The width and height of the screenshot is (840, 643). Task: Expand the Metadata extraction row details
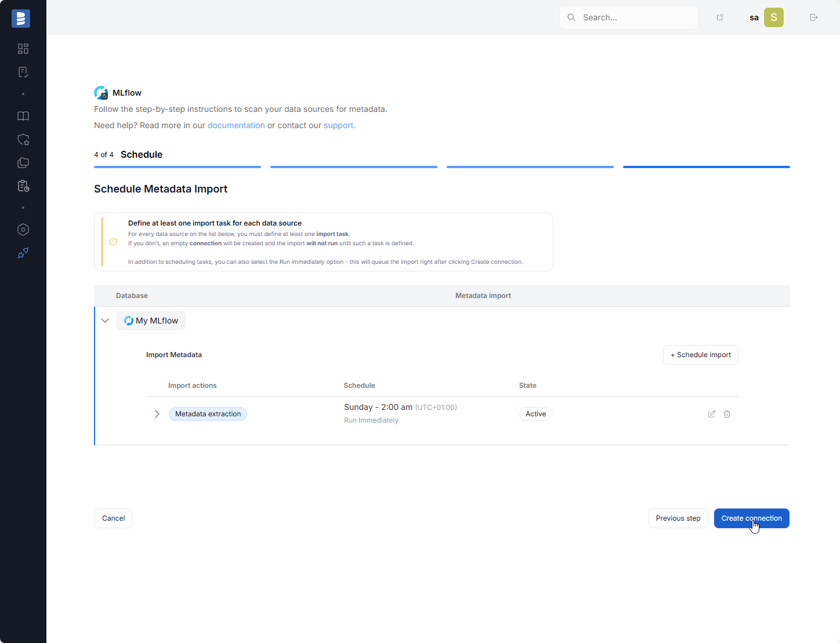click(157, 414)
